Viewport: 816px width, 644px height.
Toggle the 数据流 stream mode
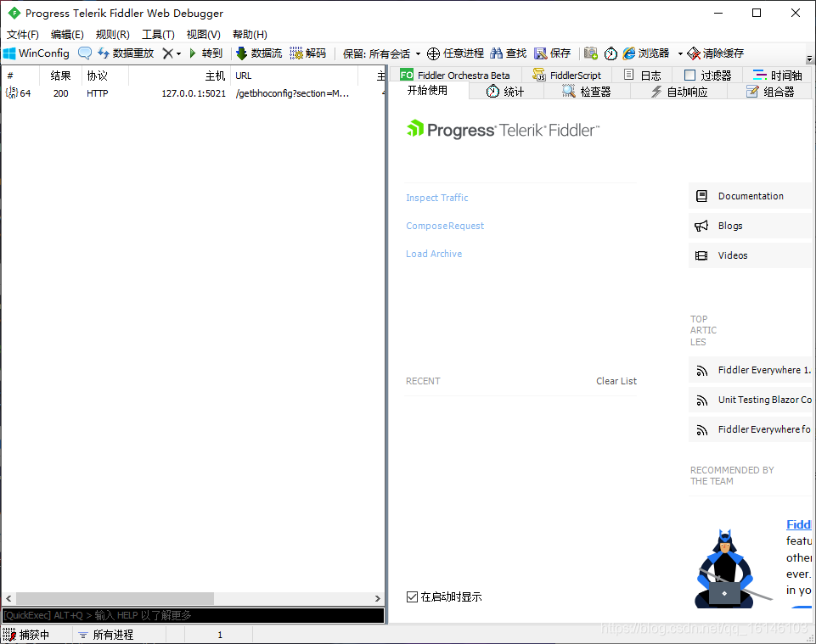coord(259,53)
